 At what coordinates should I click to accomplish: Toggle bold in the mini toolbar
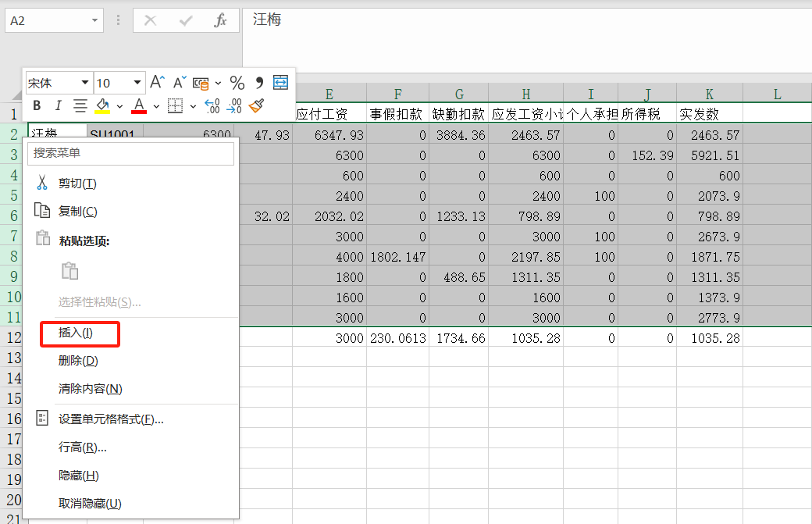37,105
